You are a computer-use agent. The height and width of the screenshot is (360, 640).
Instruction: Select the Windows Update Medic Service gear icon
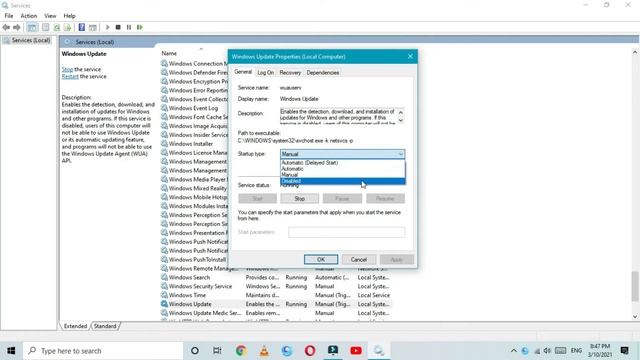pos(164,313)
